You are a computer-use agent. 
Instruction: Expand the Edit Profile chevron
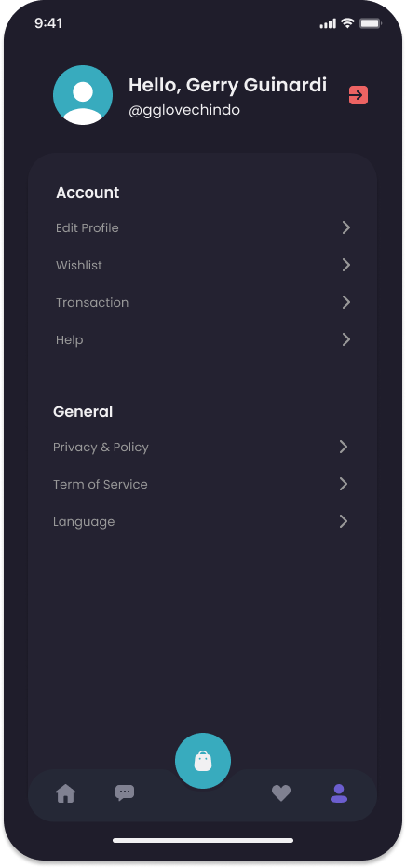coord(346,227)
